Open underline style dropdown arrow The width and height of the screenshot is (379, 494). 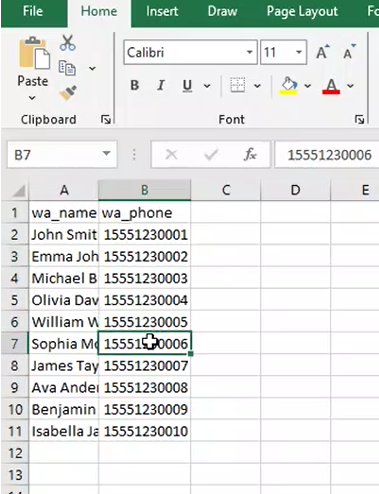207,86
